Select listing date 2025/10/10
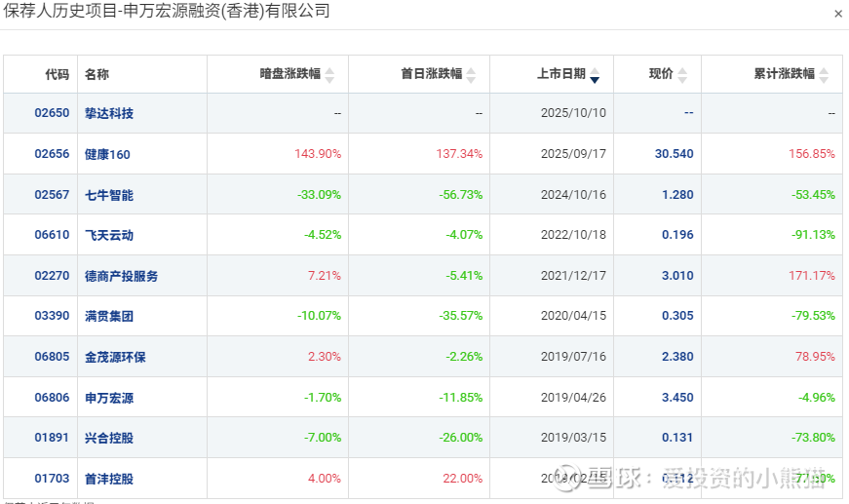This screenshot has width=849, height=504. coord(573,113)
